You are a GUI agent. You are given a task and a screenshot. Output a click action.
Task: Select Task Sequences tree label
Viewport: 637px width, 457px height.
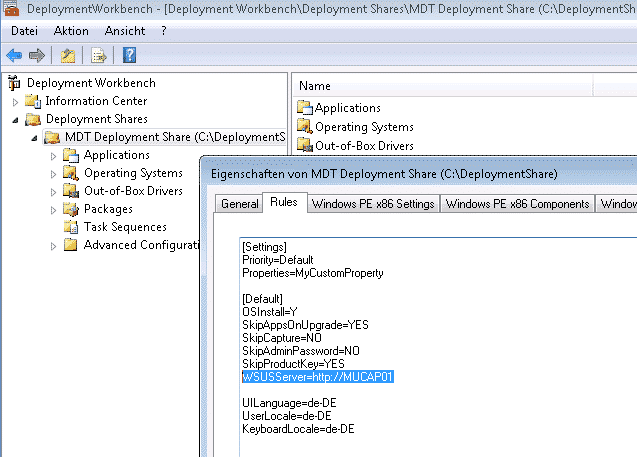pos(125,227)
